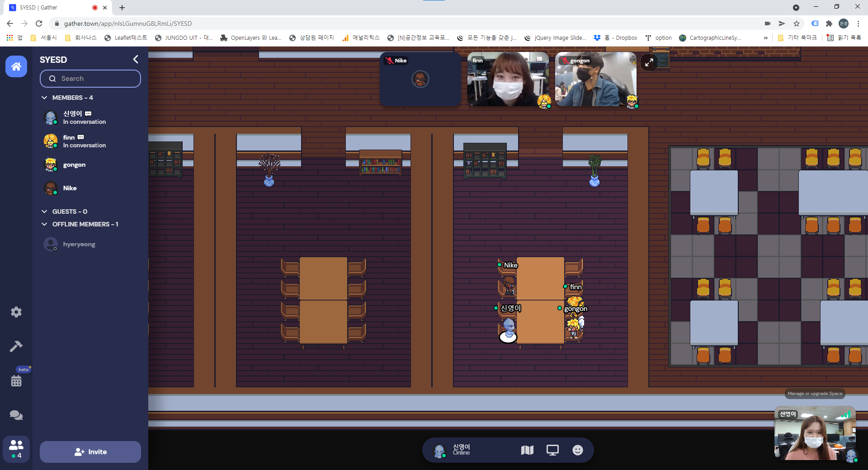Image resolution: width=868 pixels, height=470 pixels.
Task: Open 서울시 bookmark folder
Action: [43, 38]
